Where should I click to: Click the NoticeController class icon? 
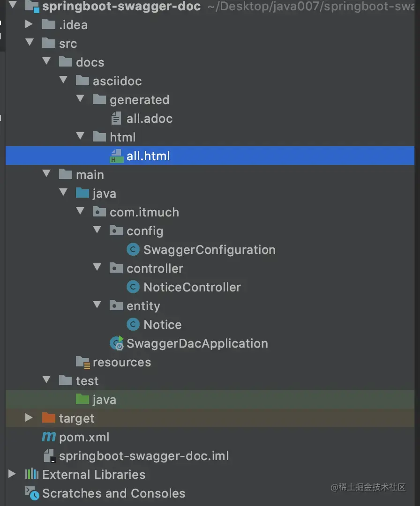coord(133,287)
